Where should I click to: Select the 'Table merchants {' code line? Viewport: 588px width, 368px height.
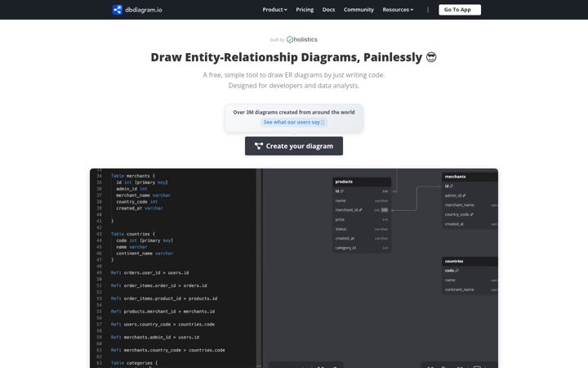click(133, 176)
